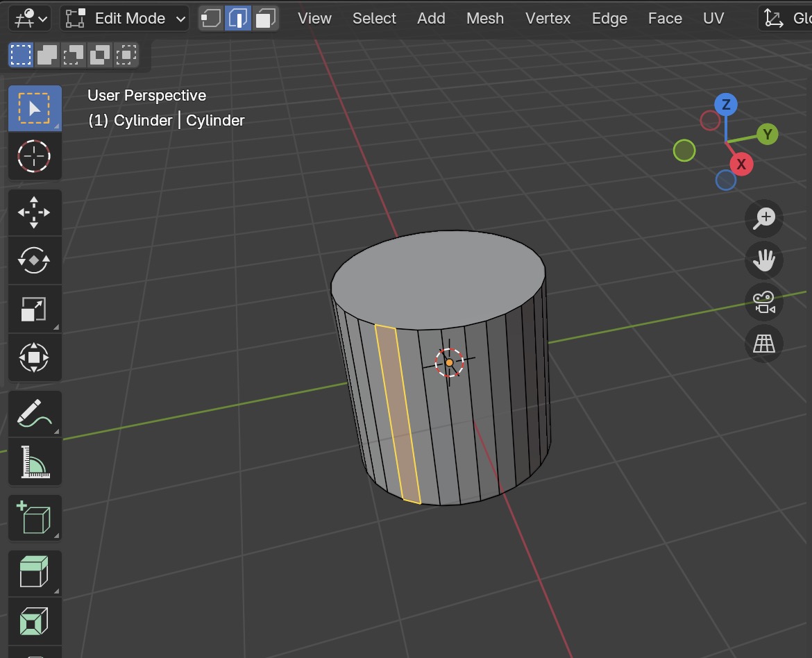
Task: Open the Face menu
Action: pyautogui.click(x=665, y=19)
